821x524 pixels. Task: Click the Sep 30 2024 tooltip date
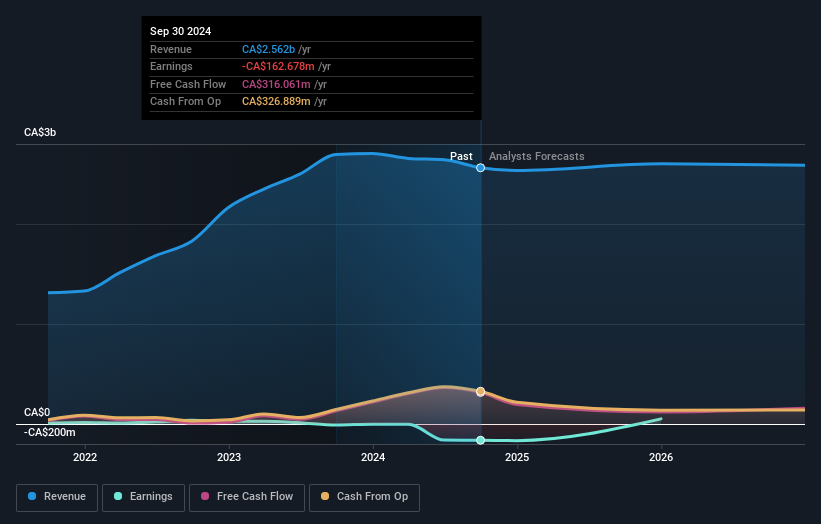[180, 31]
